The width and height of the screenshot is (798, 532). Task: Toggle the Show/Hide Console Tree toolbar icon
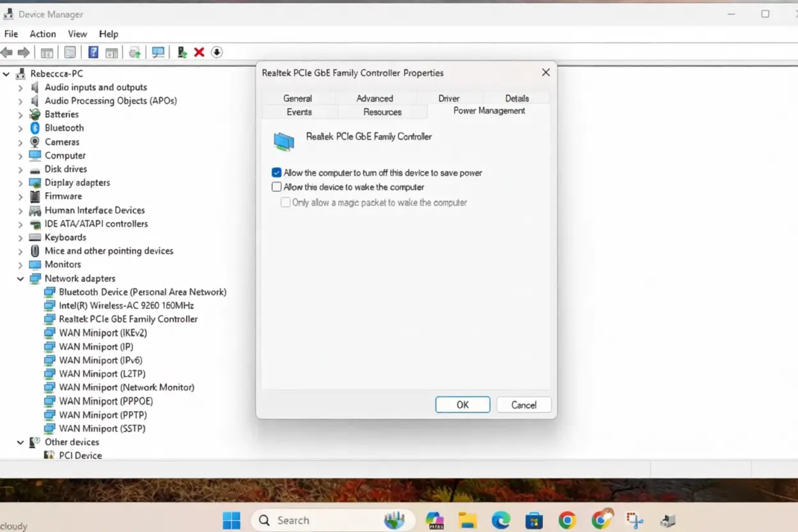tap(47, 52)
